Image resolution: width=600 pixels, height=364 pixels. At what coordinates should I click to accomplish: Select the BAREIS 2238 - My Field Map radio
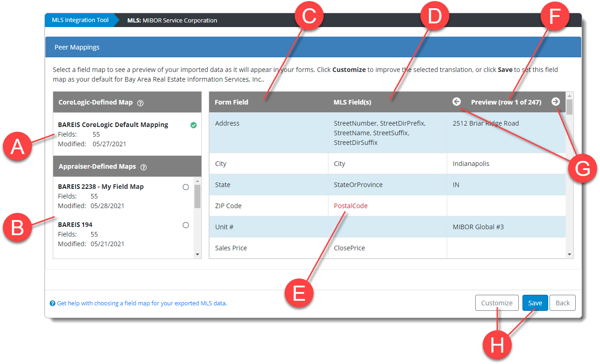coord(186,187)
